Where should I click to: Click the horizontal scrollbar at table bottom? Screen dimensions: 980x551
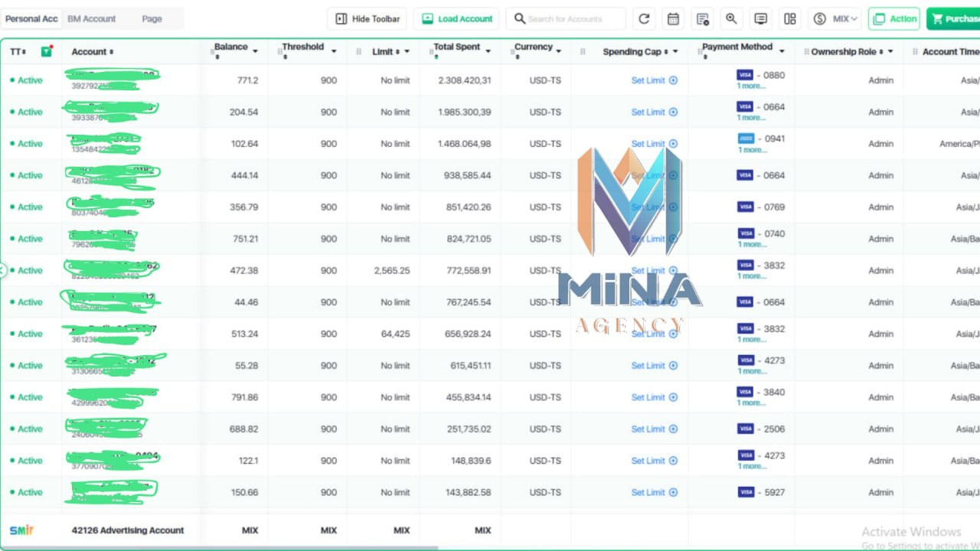219,548
